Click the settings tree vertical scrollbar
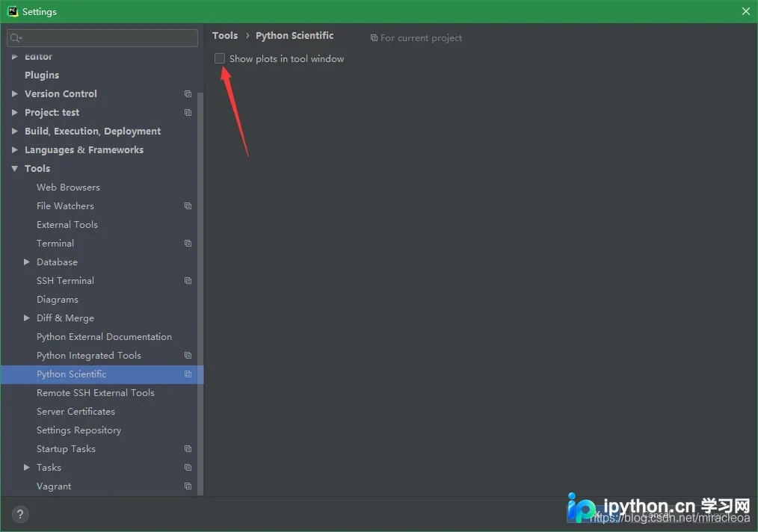This screenshot has width=758, height=532. pos(200,294)
